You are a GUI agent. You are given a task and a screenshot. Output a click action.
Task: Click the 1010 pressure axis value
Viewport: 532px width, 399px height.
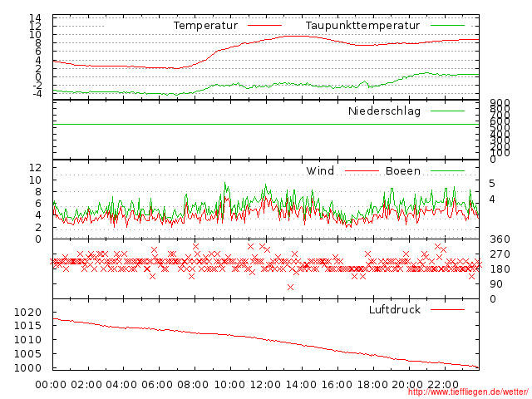tap(27, 340)
